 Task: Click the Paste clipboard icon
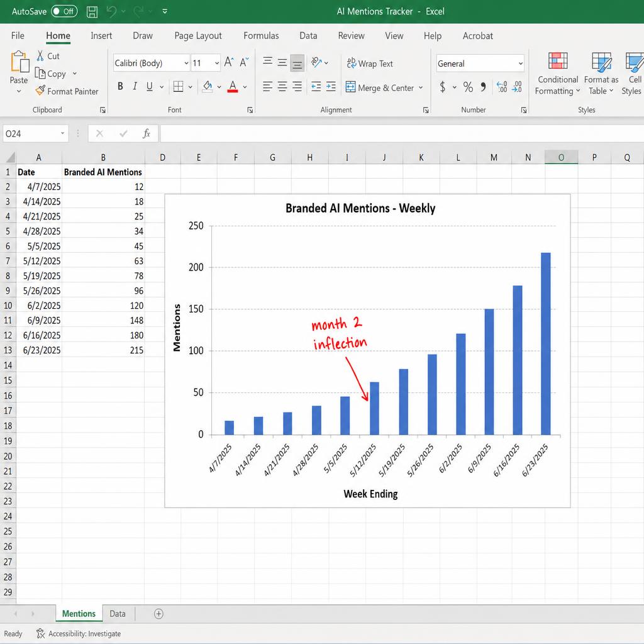point(19,62)
